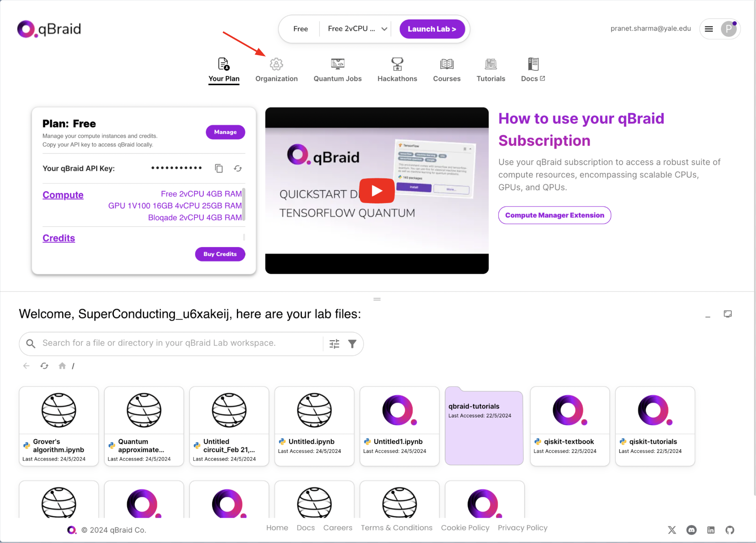Select Free 2vCPU 4GB RAM option

point(201,194)
